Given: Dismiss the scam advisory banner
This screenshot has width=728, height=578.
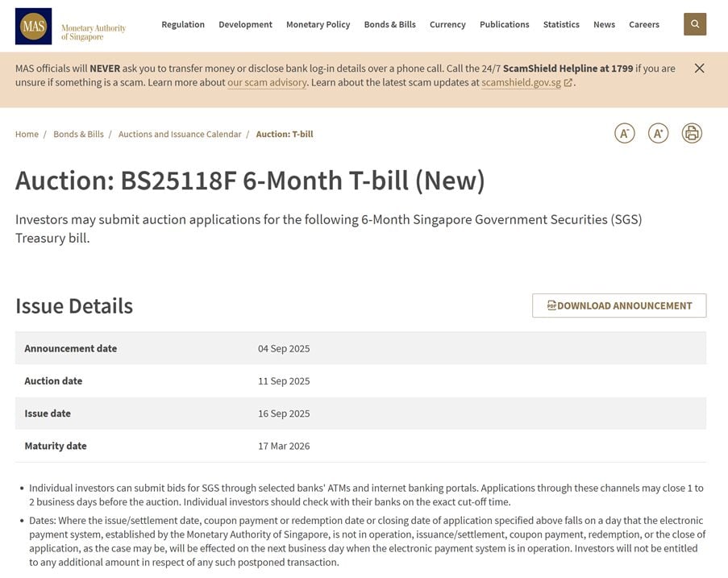Looking at the screenshot, I should coord(699,69).
